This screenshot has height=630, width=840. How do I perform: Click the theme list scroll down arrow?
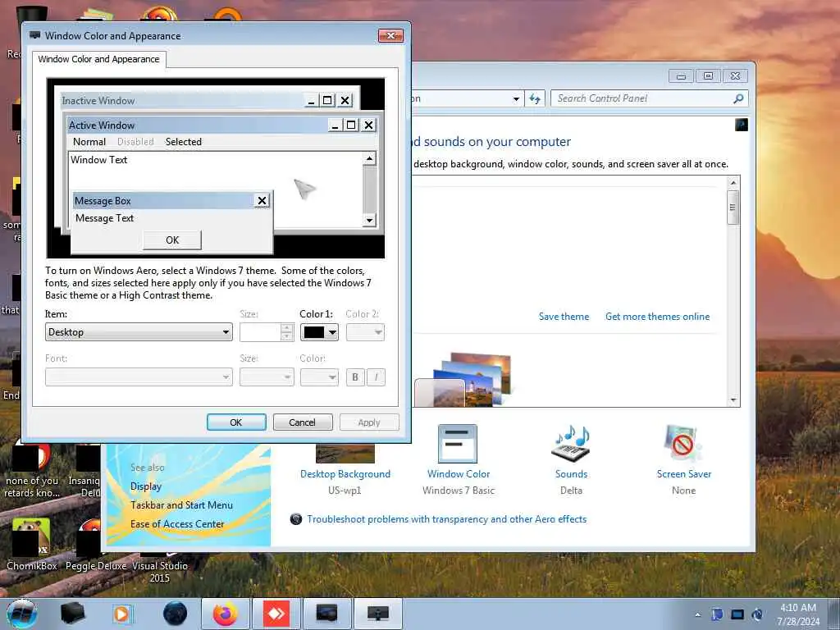(733, 400)
